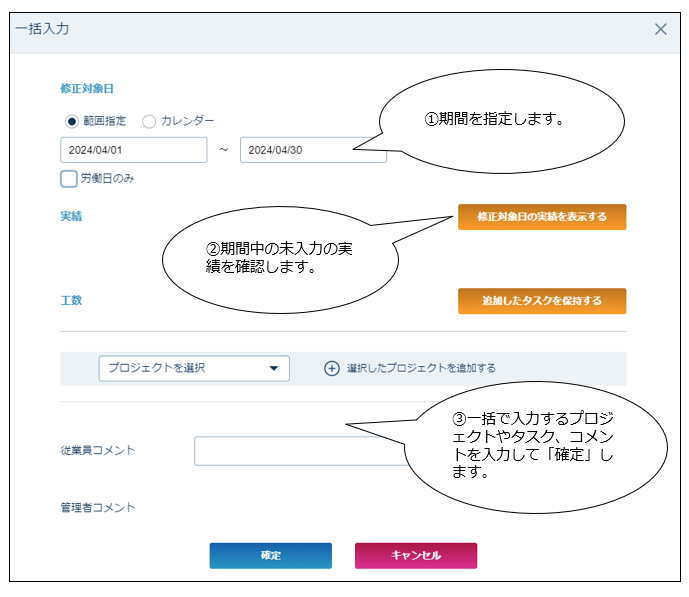Switch to the カレンダー radio option
The image size is (689, 597).
click(x=149, y=121)
